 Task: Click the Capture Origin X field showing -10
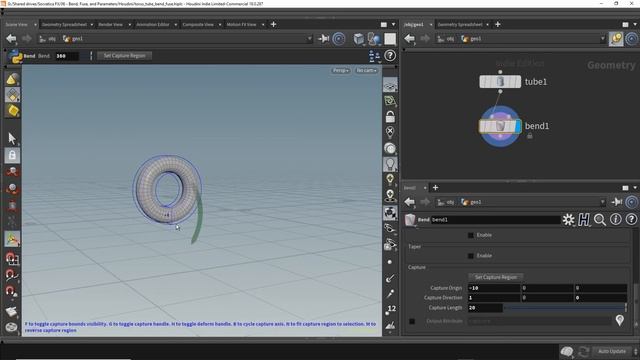pyautogui.click(x=494, y=288)
